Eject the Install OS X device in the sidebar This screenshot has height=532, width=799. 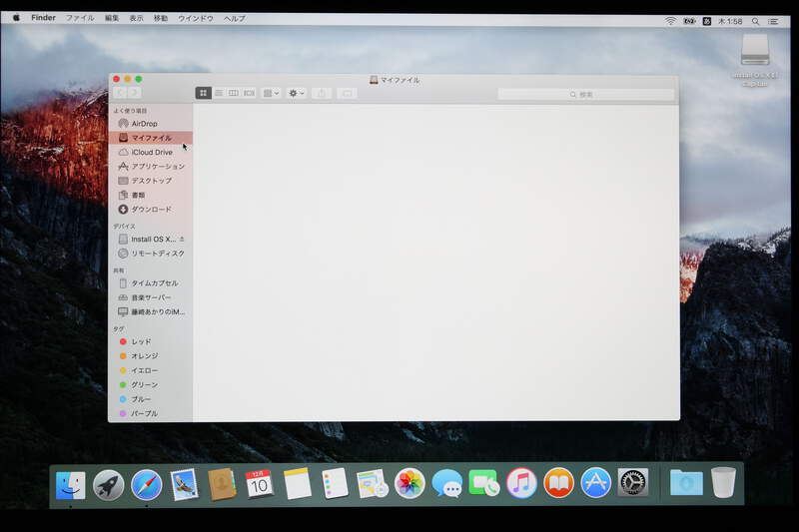coord(182,240)
